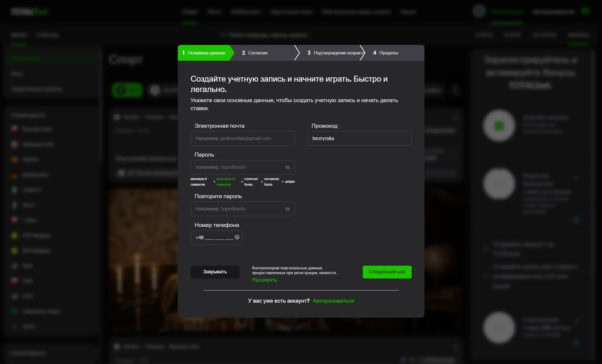Viewport: 602px width, 364px height.
Task: Click the 'минимум 8 символов' password hint
Action: 199,182
